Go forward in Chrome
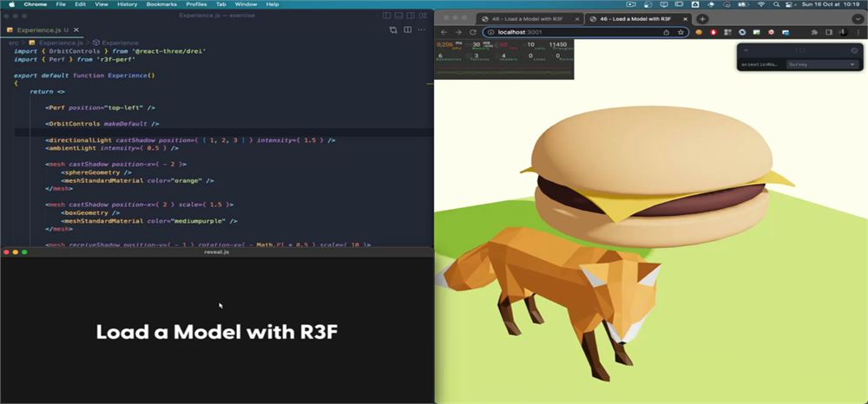 click(x=458, y=32)
